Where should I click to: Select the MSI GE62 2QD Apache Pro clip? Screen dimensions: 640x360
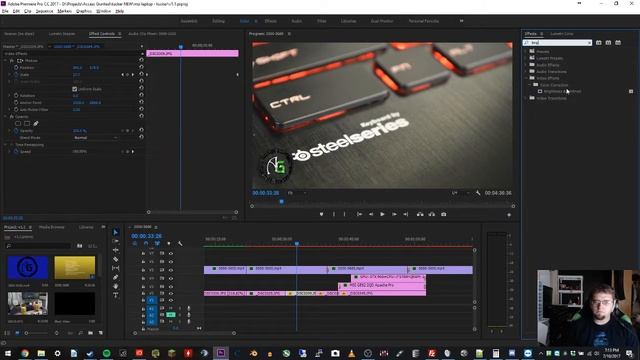point(382,285)
